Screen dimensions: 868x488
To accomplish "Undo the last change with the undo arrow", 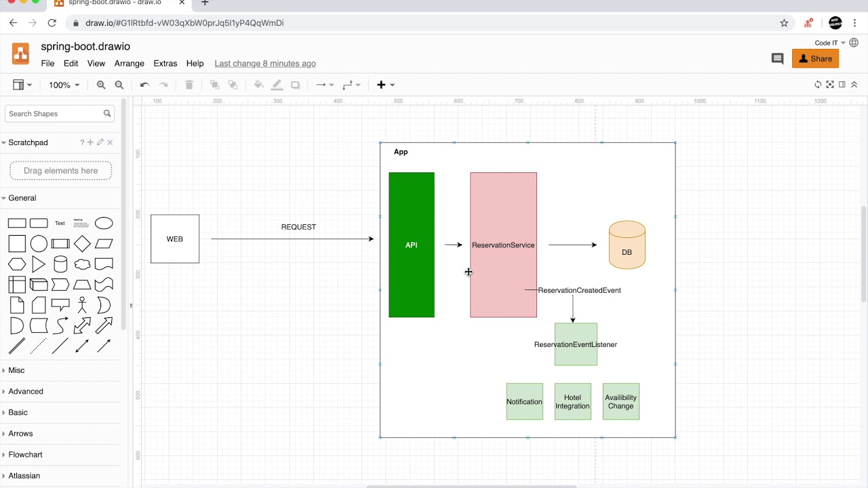I will pos(144,85).
